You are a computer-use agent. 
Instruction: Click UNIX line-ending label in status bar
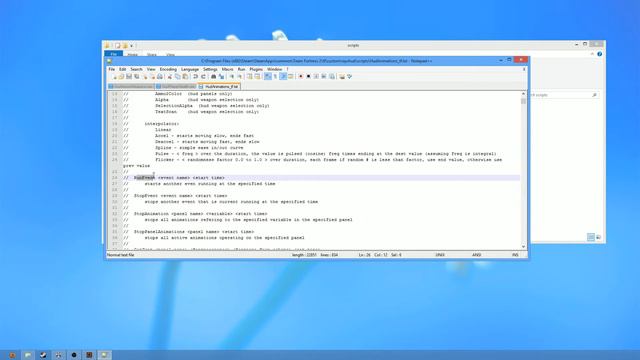[440, 255]
